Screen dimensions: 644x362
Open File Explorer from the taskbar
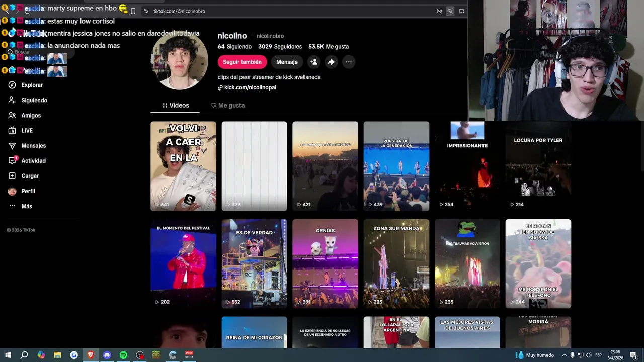coord(57,355)
